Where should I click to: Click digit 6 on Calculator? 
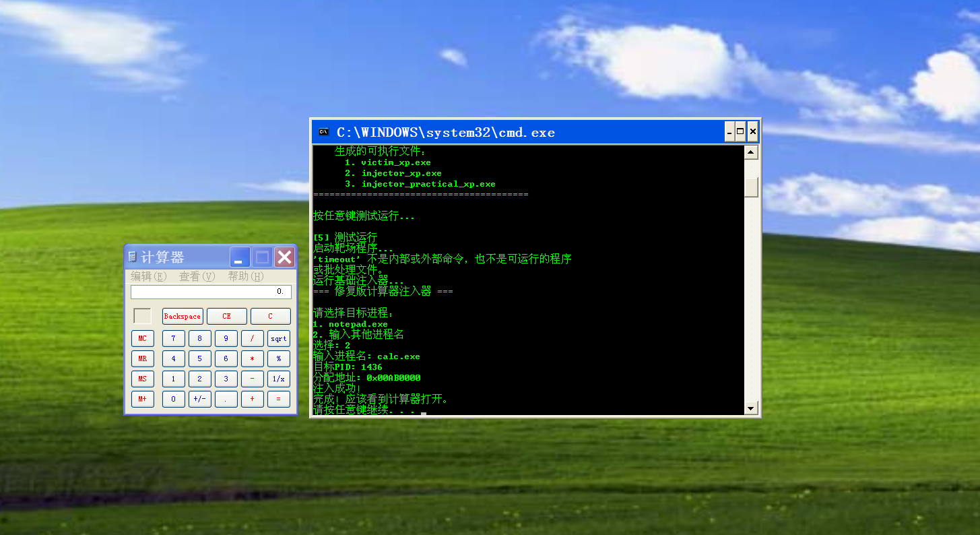coord(226,358)
